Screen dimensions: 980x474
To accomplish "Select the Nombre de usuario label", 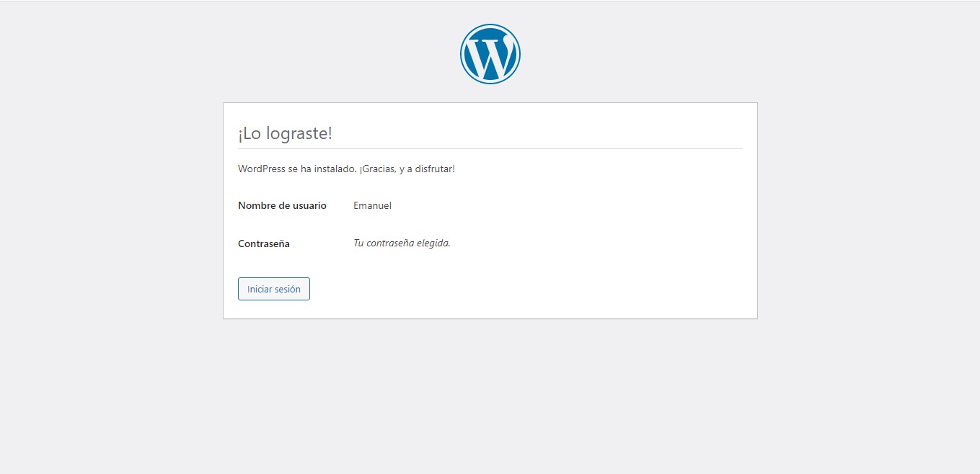I will (x=282, y=205).
